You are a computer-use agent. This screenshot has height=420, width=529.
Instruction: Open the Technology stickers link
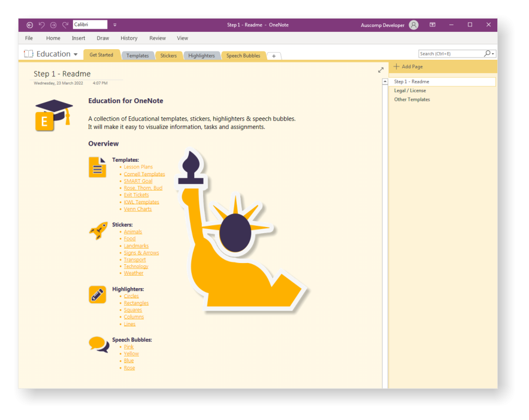(136, 266)
